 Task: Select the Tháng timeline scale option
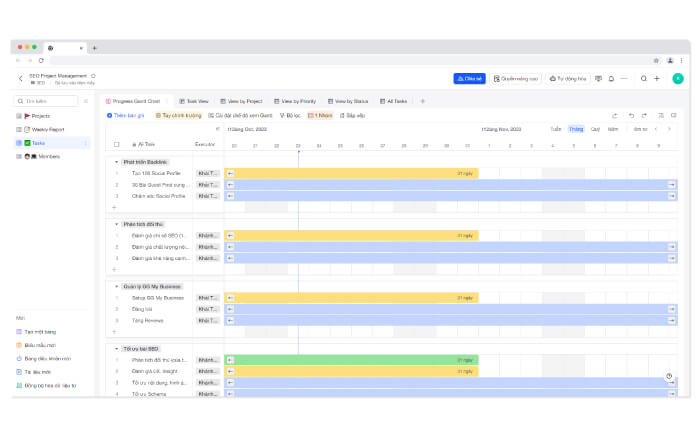point(576,129)
